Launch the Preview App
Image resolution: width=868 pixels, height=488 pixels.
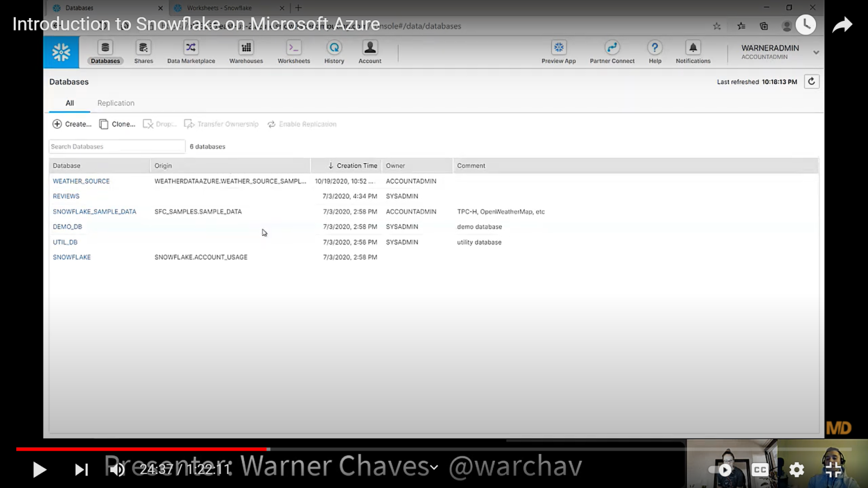(x=558, y=51)
